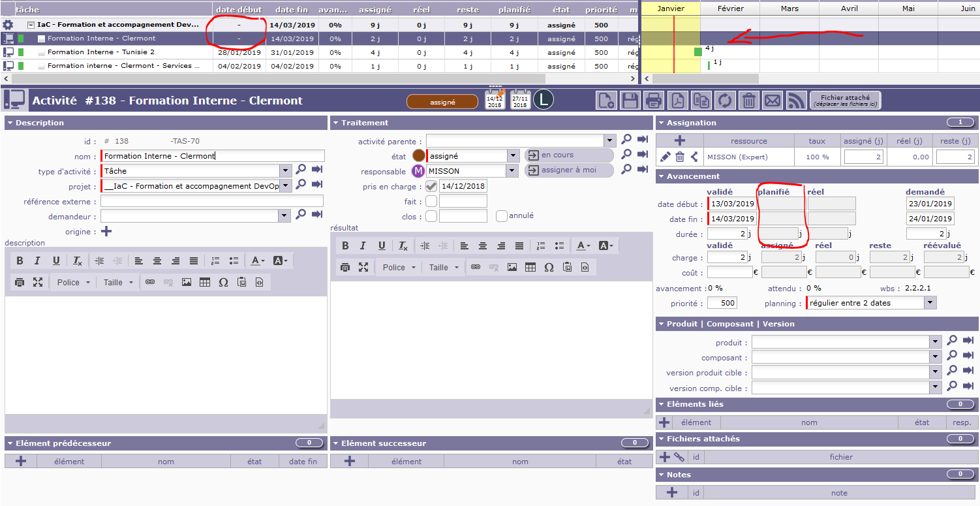Create a new item with the new-document icon
The width and height of the screenshot is (980, 506).
click(x=606, y=101)
